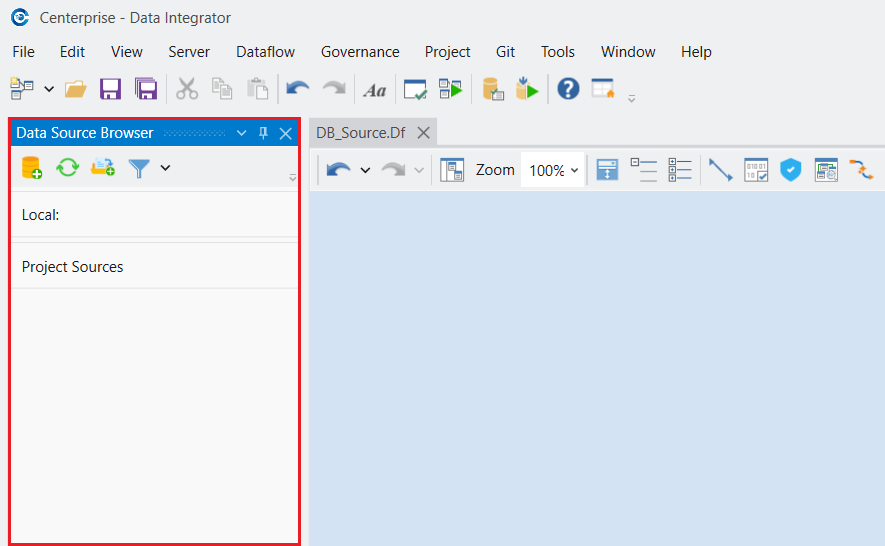Close the DB_Source.Df tab
The image size is (885, 546).
423,133
